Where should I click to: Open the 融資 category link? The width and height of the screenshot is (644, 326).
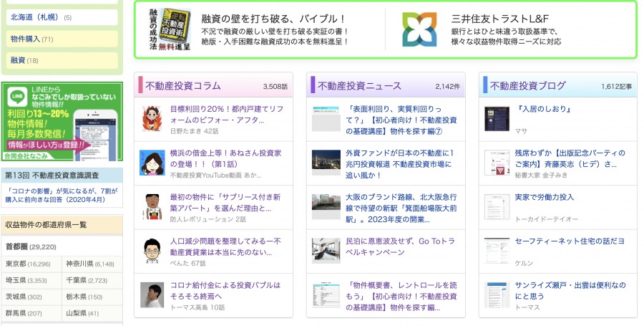click(x=18, y=60)
